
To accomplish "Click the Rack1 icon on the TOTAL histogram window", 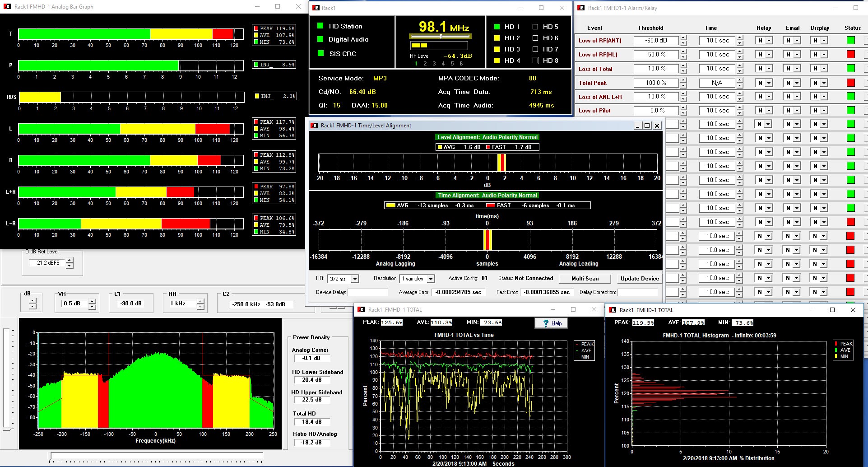I will tap(613, 310).
